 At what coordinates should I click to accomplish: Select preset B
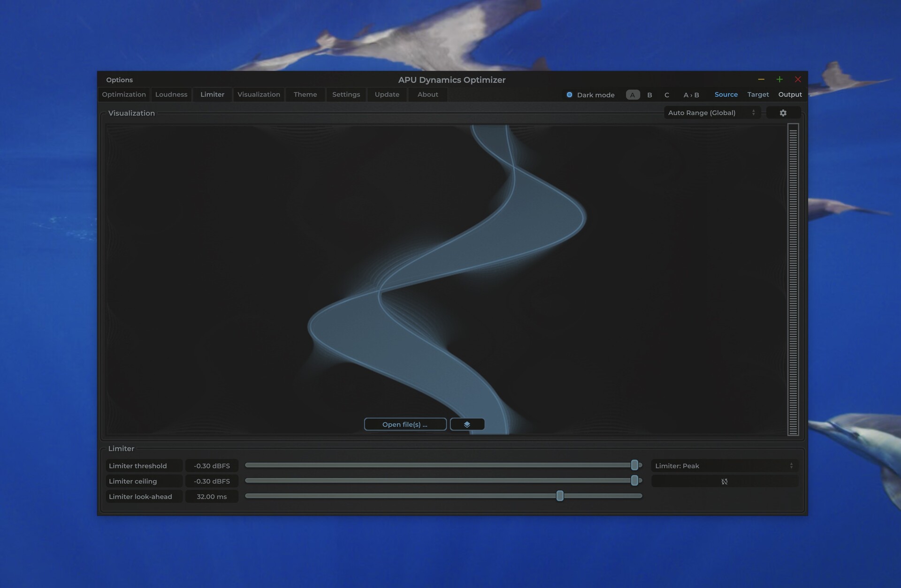(649, 95)
